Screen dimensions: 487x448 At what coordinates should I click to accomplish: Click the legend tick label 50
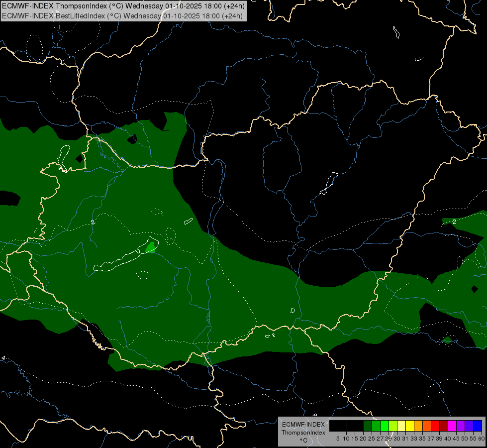465,439
